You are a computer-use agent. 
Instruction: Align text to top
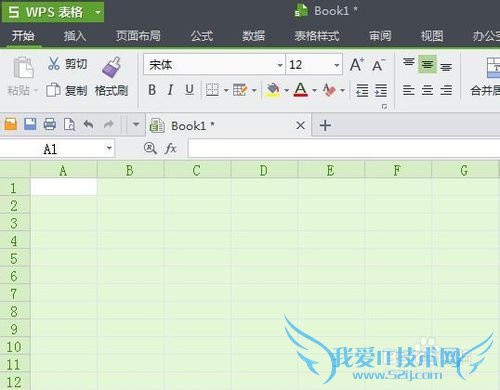tap(409, 63)
